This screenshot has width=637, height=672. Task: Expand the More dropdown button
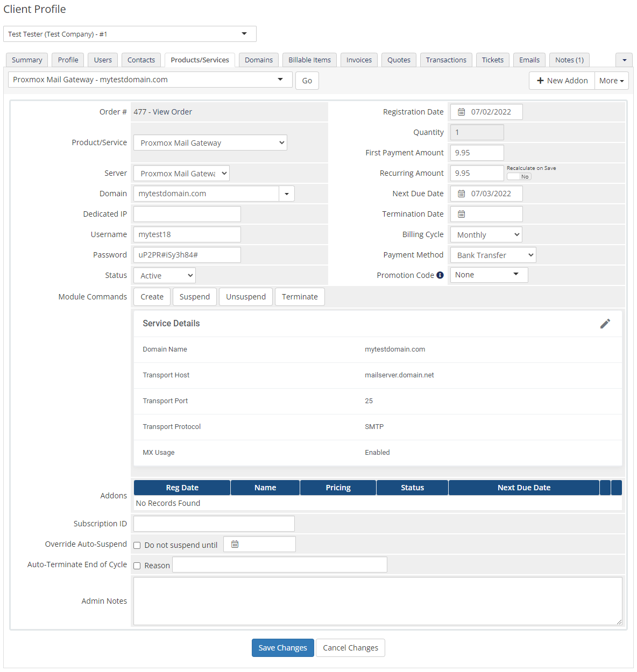[612, 81]
